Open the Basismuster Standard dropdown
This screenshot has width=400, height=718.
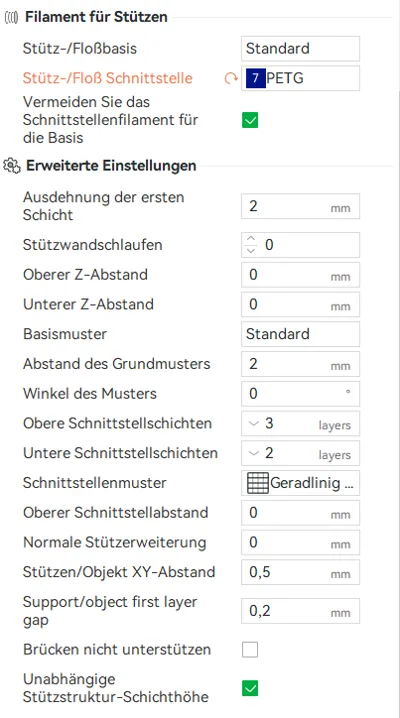click(300, 334)
